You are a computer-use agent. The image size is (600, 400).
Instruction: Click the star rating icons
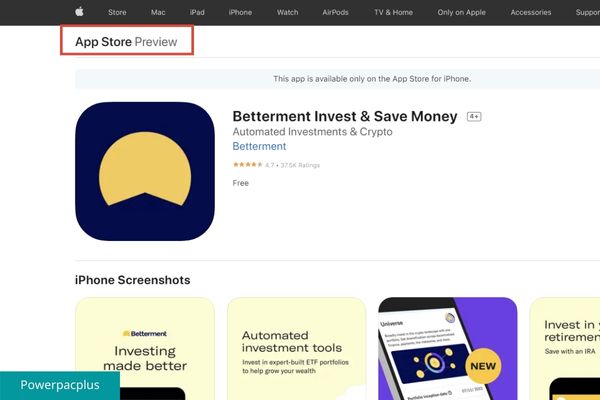248,165
